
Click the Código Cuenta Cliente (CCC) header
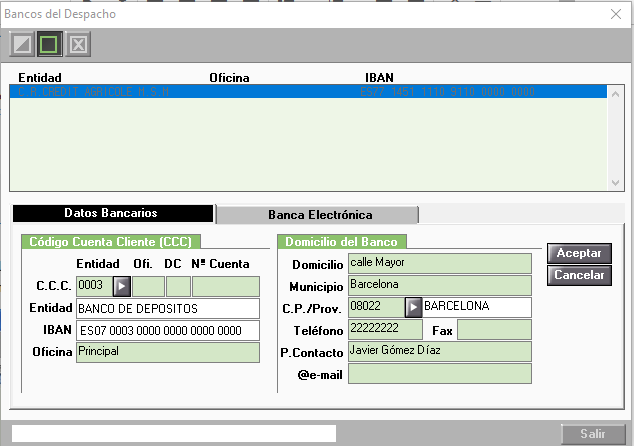[x=111, y=242]
